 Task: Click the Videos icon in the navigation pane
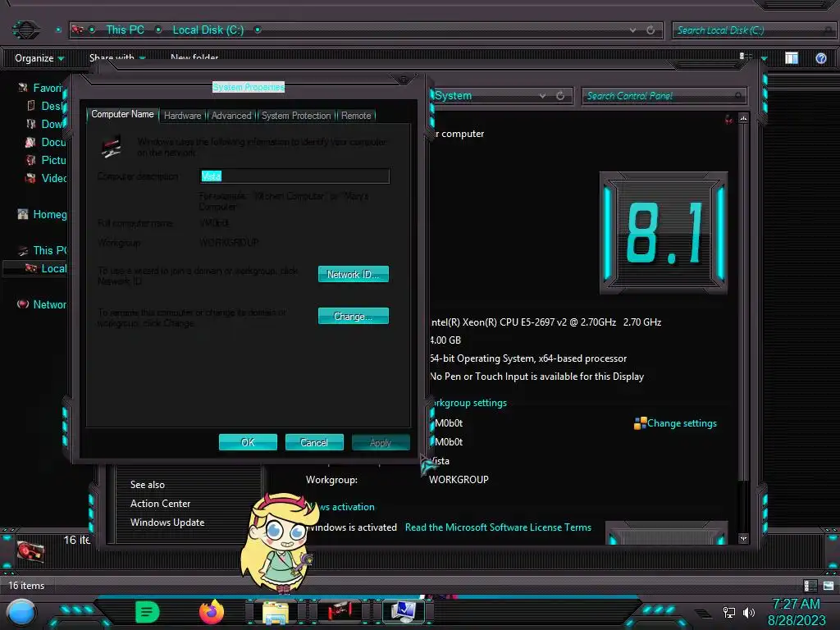pos(30,178)
